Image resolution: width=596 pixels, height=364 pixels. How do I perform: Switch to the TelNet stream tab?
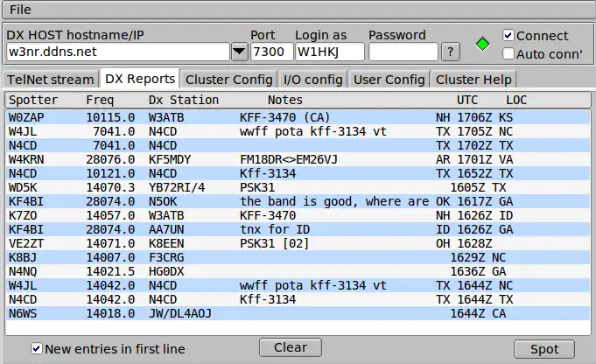coord(50,79)
